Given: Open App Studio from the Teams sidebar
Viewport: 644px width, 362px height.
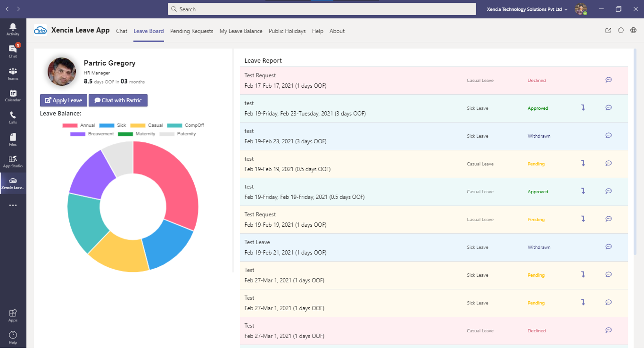Looking at the screenshot, I should (x=13, y=160).
